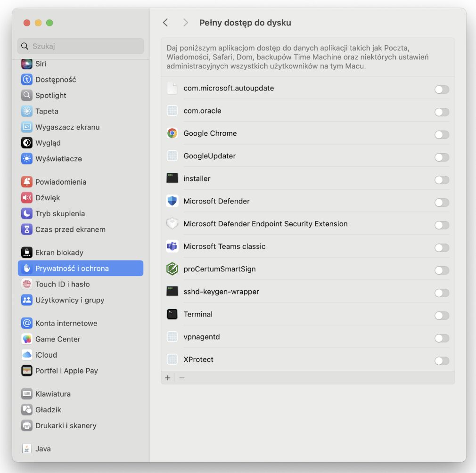
Task: Click the Microsoft Teams classic icon
Action: 172,246
